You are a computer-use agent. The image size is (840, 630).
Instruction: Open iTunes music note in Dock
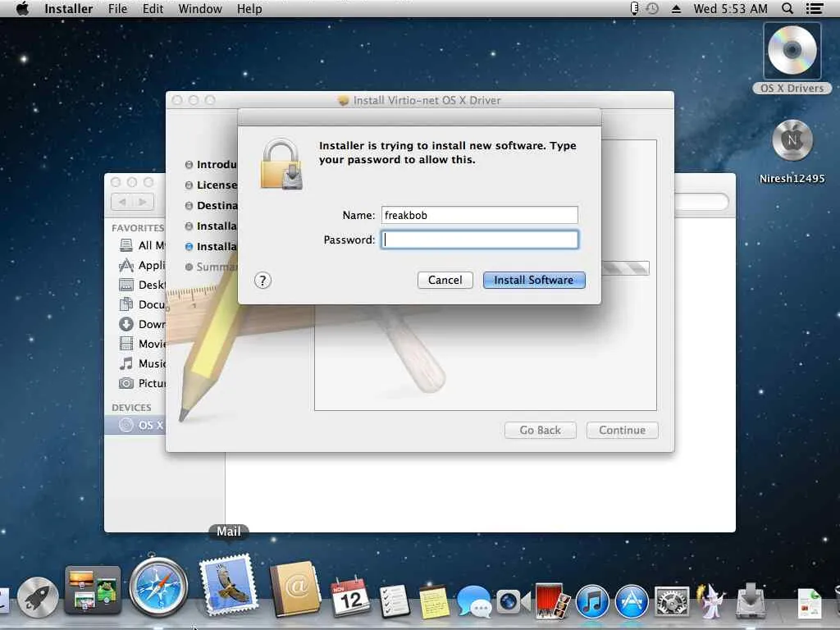592,601
